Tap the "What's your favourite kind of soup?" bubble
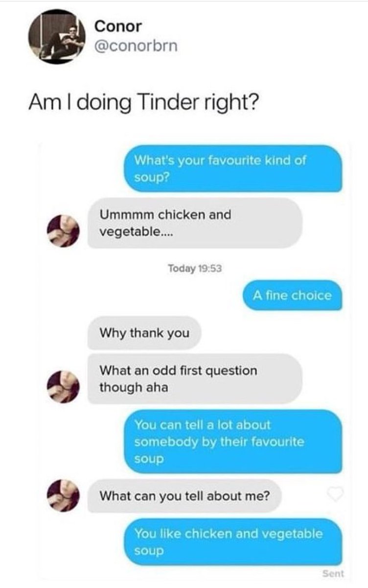The image size is (368, 588). 232,168
